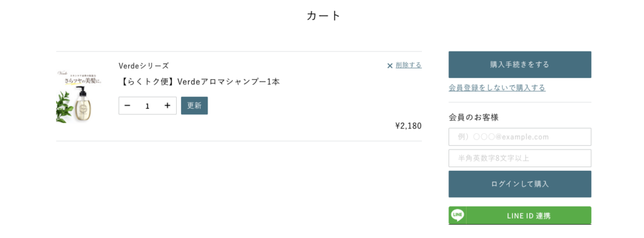Click the 会員のお客様 section label

click(474, 117)
